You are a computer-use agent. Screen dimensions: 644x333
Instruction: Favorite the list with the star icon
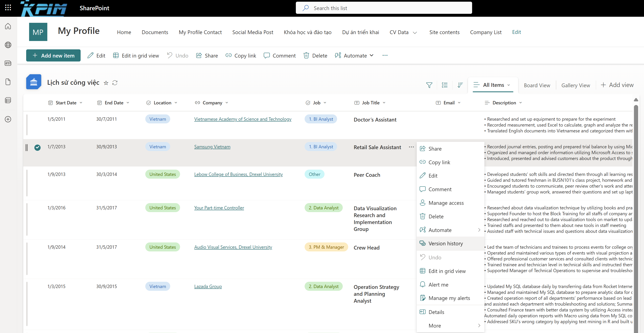tap(106, 83)
